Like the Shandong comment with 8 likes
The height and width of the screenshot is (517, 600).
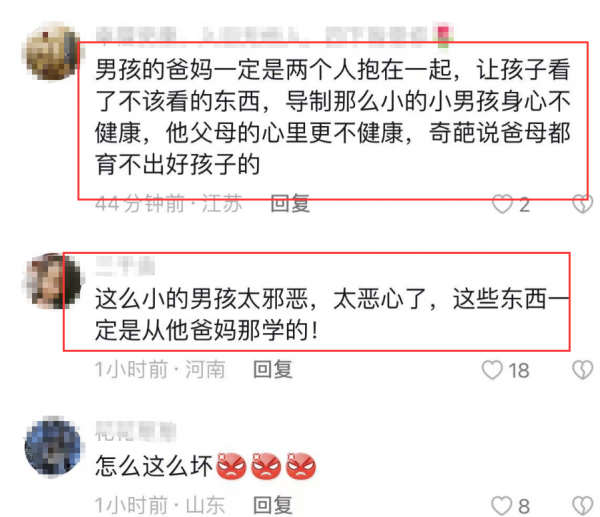[x=502, y=506]
